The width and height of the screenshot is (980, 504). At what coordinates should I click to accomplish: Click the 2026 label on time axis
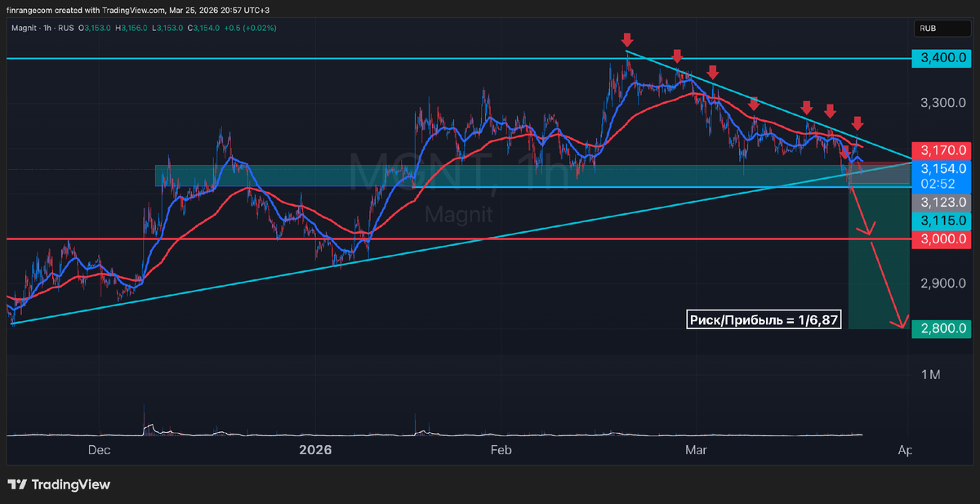pyautogui.click(x=316, y=450)
